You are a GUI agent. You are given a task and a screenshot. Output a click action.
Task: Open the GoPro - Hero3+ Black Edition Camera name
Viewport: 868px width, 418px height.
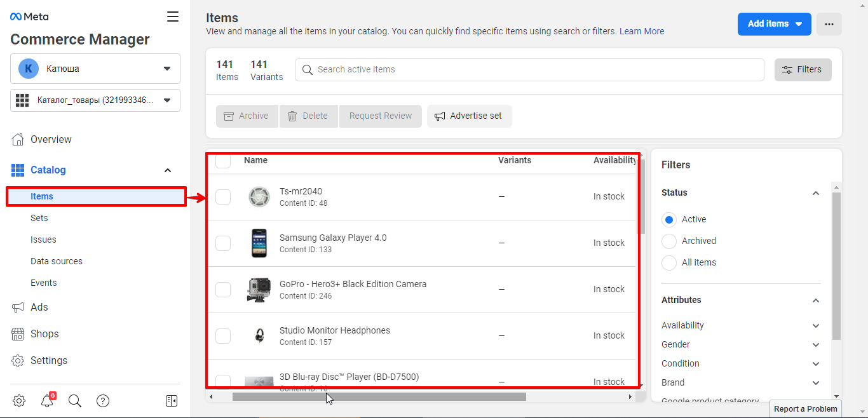pyautogui.click(x=353, y=284)
